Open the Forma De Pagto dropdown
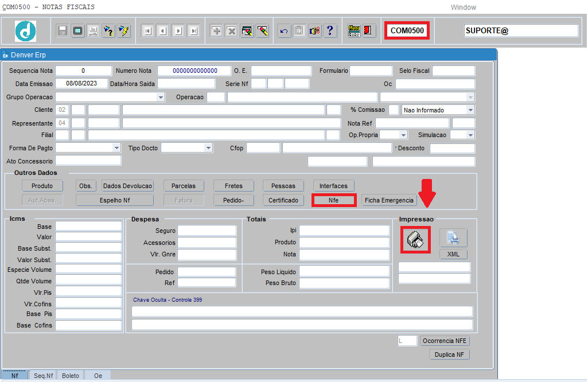Screen dimensions: 588x382 [116, 148]
